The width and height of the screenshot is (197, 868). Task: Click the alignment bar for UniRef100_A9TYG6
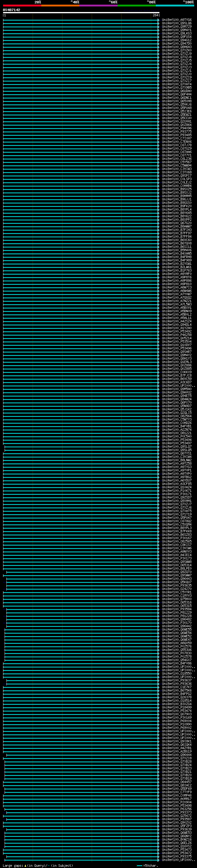click(81, 20)
